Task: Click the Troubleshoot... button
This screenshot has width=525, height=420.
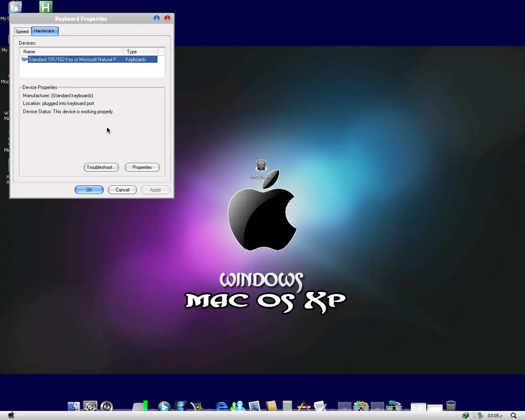Action: click(x=101, y=167)
